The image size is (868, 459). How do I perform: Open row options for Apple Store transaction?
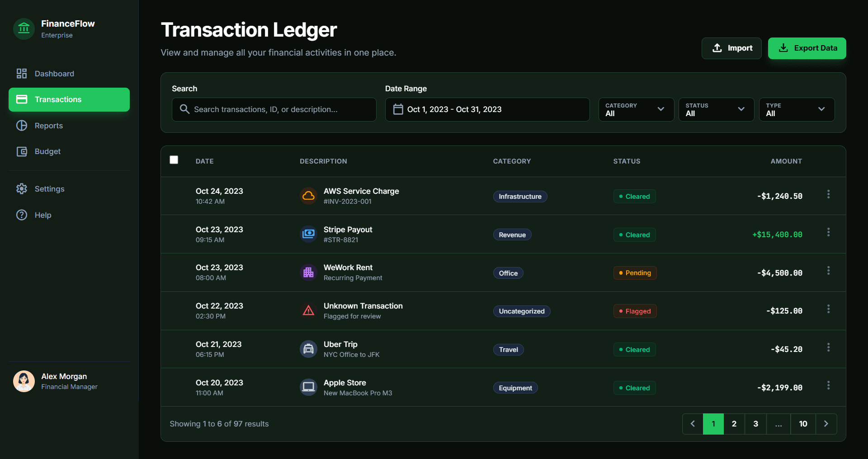click(x=828, y=385)
